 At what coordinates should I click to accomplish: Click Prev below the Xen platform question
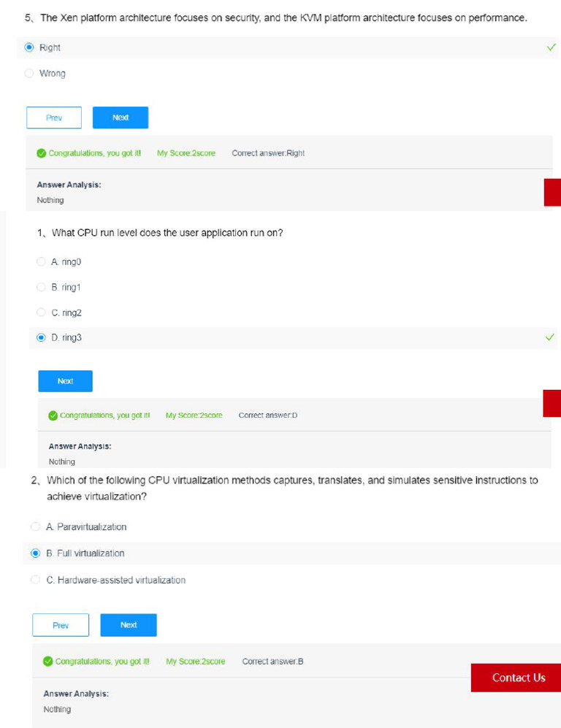[54, 118]
